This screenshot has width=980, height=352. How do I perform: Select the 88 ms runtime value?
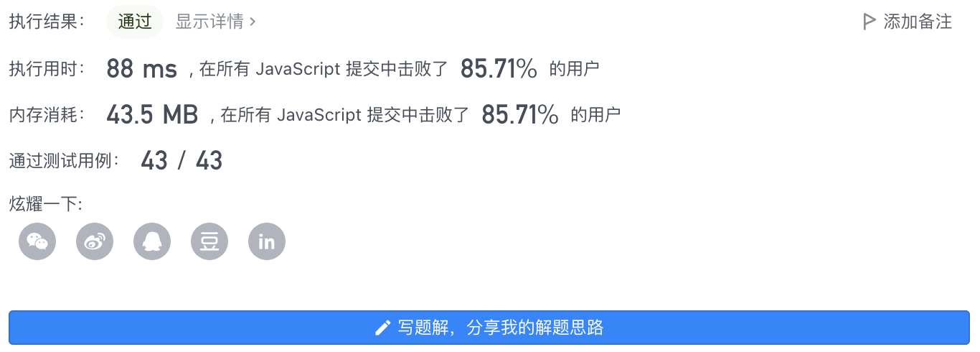point(141,69)
